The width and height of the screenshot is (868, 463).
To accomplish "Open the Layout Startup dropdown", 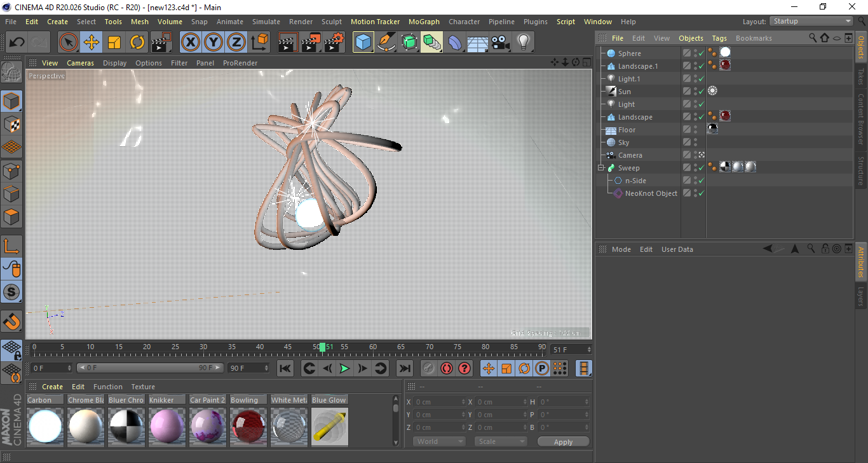I will point(811,21).
